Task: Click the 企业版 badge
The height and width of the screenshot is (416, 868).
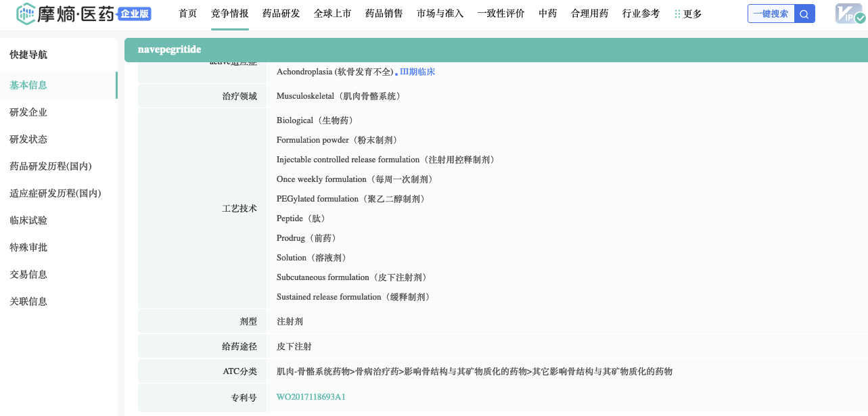Action: click(x=134, y=14)
